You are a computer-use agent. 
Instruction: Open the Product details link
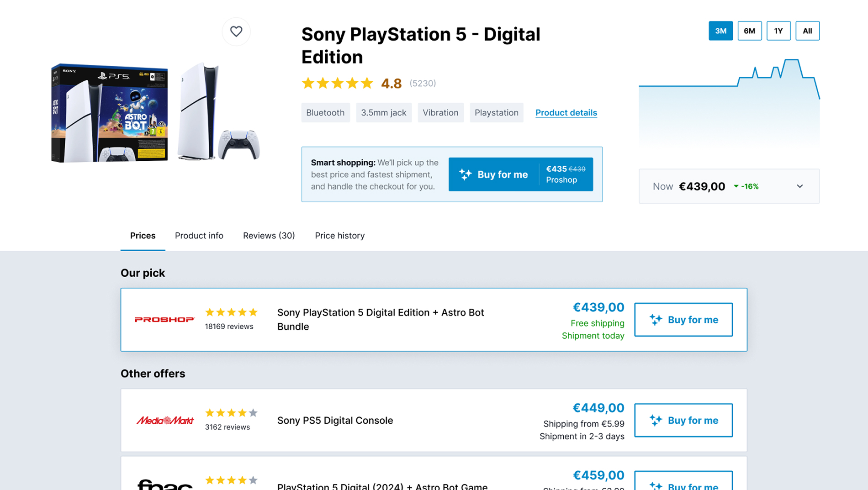[566, 113]
